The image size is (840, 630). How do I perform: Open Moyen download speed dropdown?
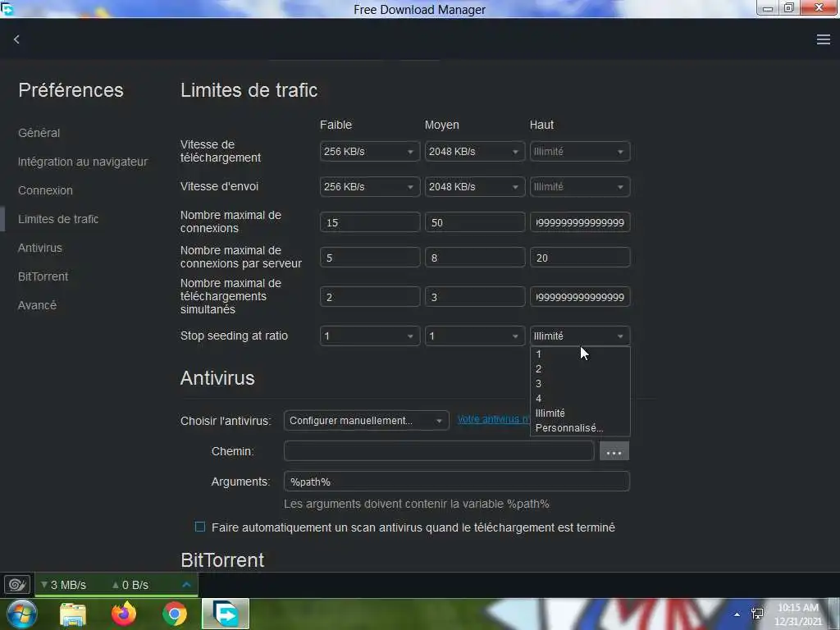click(475, 152)
